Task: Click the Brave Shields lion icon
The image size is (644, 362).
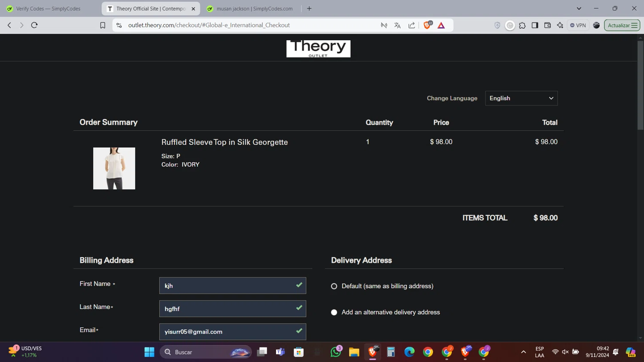Action: 427,25
